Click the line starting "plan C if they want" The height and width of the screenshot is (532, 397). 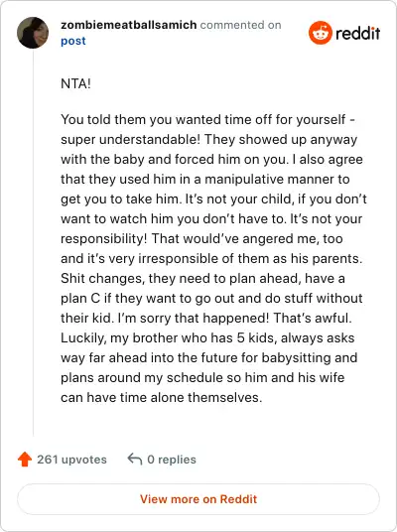tap(211, 298)
